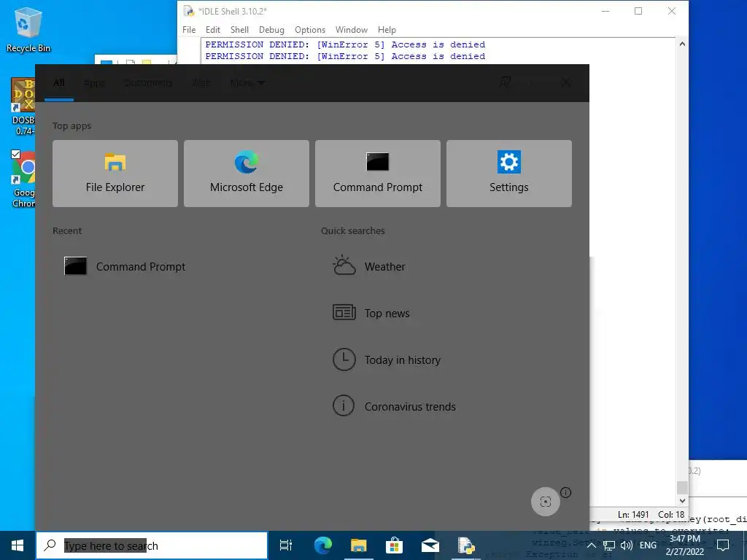The image size is (747, 560).
Task: Open File Explorer from Top apps
Action: [x=115, y=174]
